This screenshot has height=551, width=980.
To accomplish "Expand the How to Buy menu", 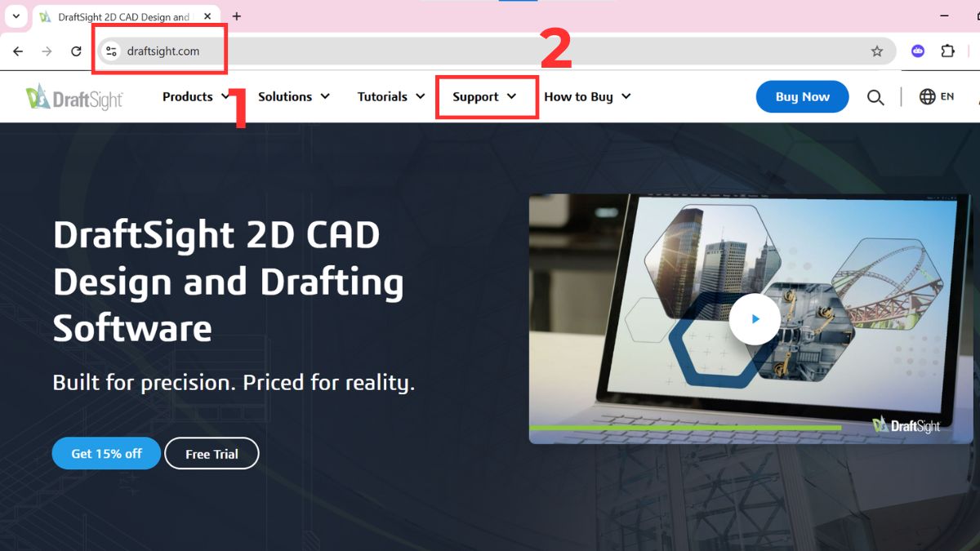I will pyautogui.click(x=588, y=96).
